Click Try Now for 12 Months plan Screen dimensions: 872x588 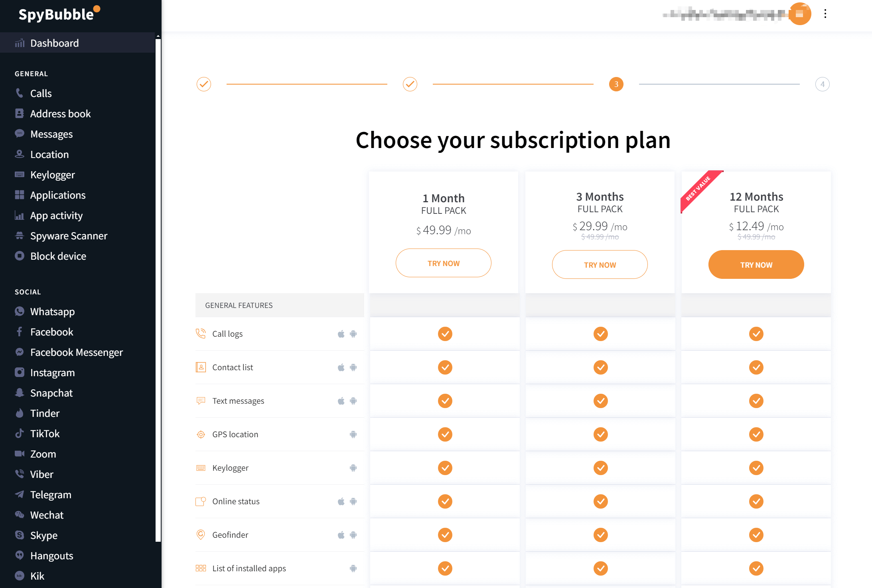click(756, 264)
